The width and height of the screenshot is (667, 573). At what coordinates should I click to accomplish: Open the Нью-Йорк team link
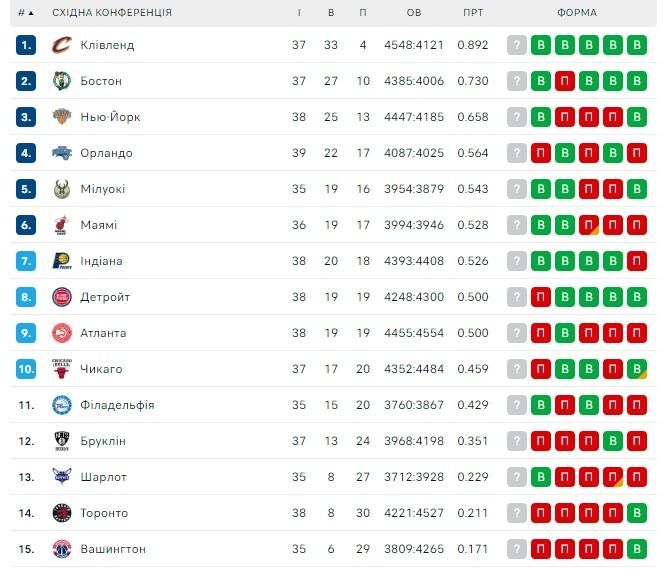pos(110,117)
